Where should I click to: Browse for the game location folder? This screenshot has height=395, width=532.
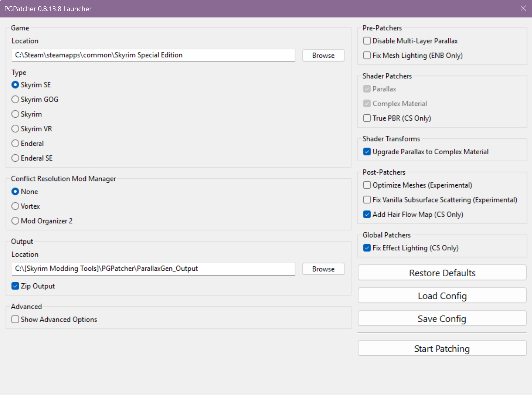click(323, 55)
